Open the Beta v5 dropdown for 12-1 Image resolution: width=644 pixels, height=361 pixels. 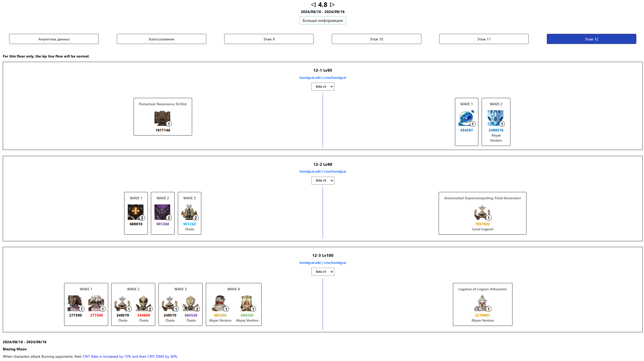click(323, 87)
